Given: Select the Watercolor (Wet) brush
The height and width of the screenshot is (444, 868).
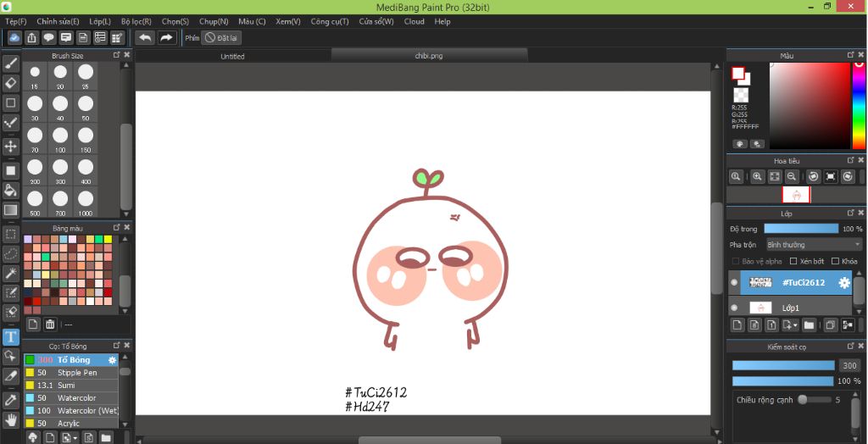Looking at the screenshot, I should click(x=71, y=411).
